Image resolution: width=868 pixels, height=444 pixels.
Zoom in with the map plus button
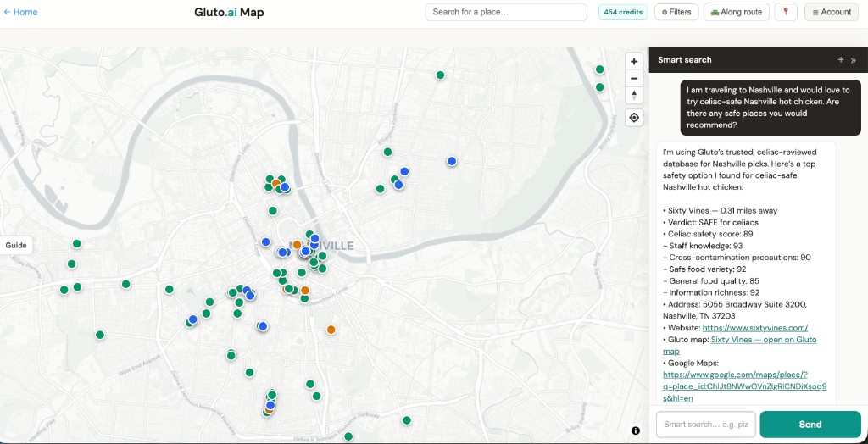click(634, 62)
